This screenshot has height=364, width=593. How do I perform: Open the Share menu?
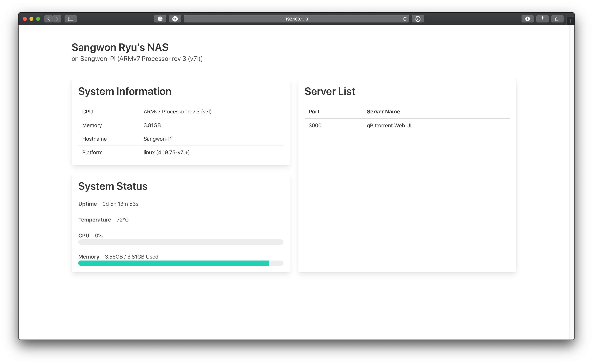[542, 19]
